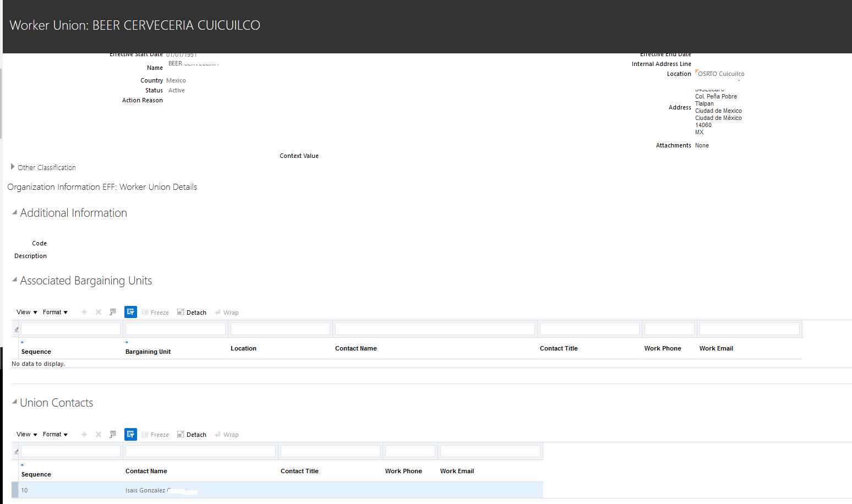Click export to spreadsheet icon in Bargaining Units toolbar
The image size is (852, 504).
[x=113, y=312]
